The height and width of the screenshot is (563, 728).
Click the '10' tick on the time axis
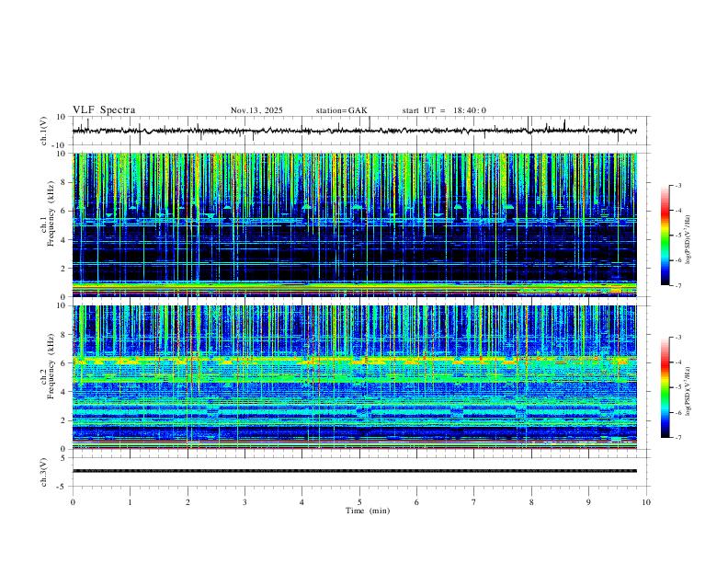point(646,502)
